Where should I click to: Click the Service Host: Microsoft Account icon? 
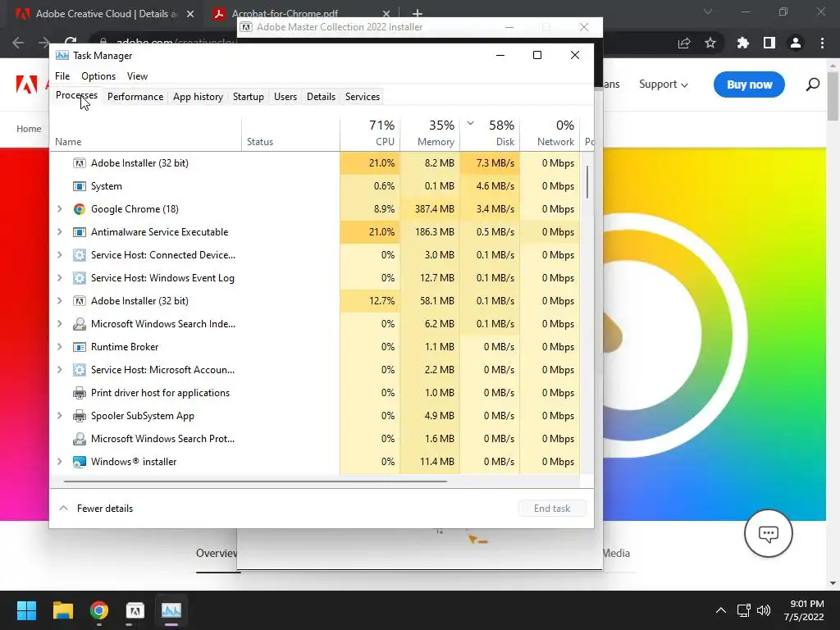(80, 370)
